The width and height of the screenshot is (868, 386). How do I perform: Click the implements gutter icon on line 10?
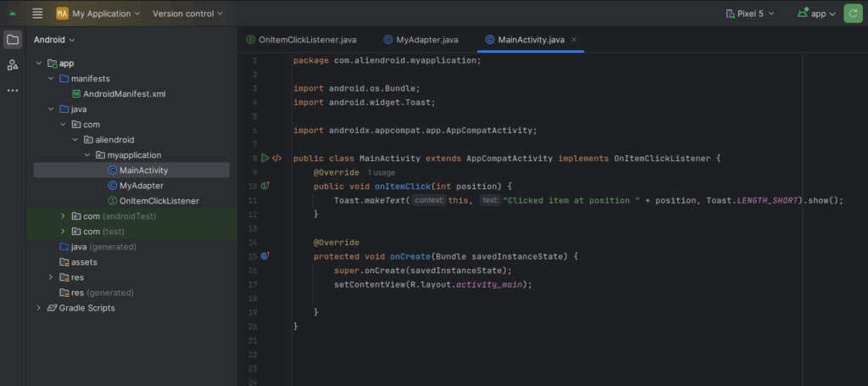point(265,186)
